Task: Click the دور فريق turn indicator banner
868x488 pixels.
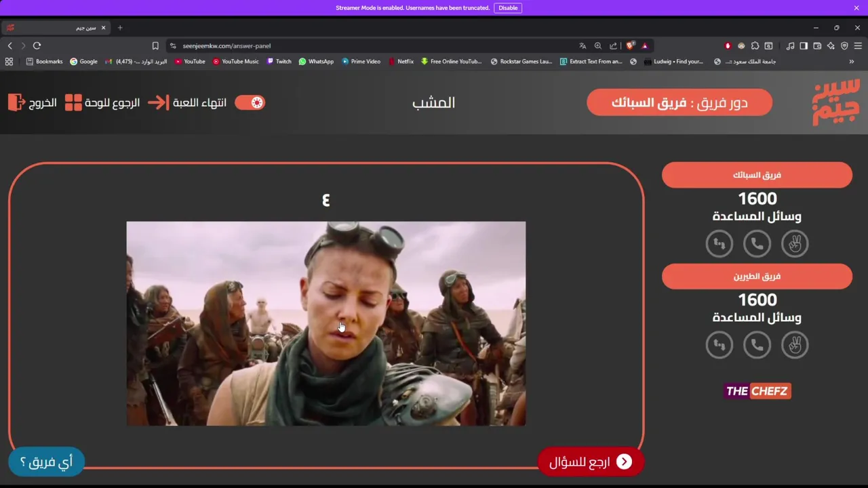Action: click(679, 102)
